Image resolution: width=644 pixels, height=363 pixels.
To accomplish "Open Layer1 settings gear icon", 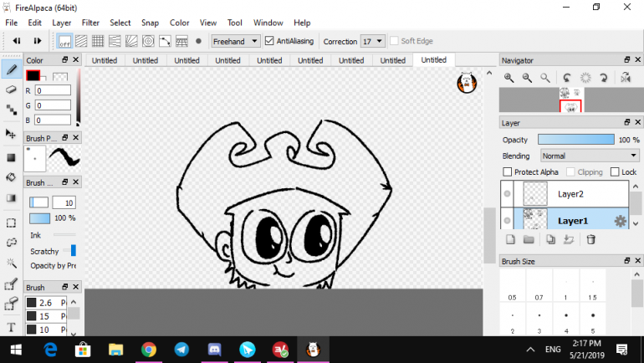I will 620,221.
